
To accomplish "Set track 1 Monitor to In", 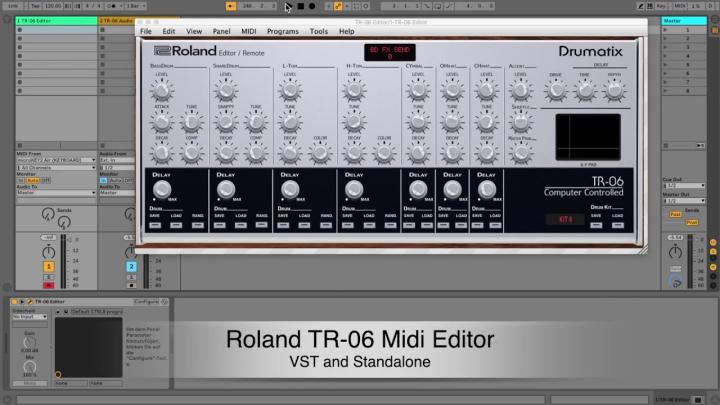I will (21, 180).
